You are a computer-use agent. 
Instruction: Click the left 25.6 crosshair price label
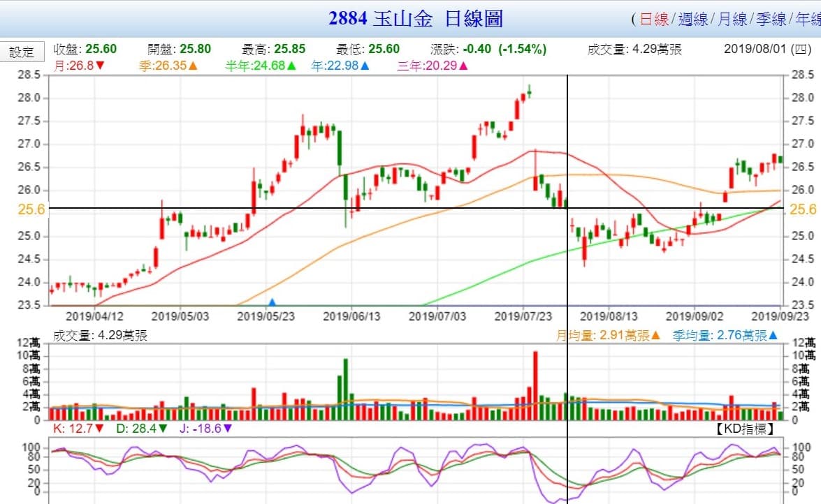[x=31, y=209]
